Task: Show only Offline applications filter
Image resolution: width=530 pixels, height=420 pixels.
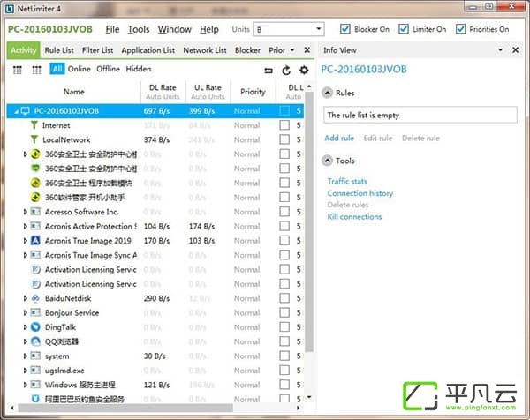Action: tap(108, 69)
